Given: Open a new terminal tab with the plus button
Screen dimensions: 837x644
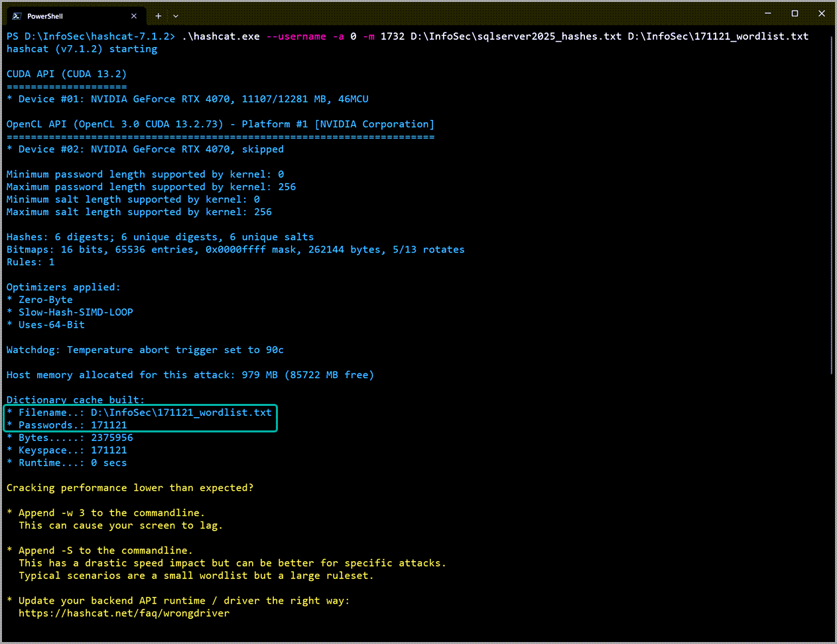Looking at the screenshot, I should (158, 15).
